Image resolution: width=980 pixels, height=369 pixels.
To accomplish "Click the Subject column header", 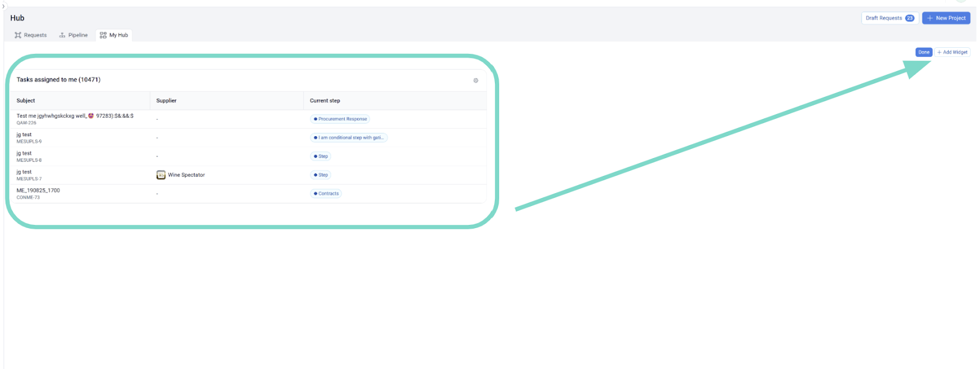I will pos(26,101).
